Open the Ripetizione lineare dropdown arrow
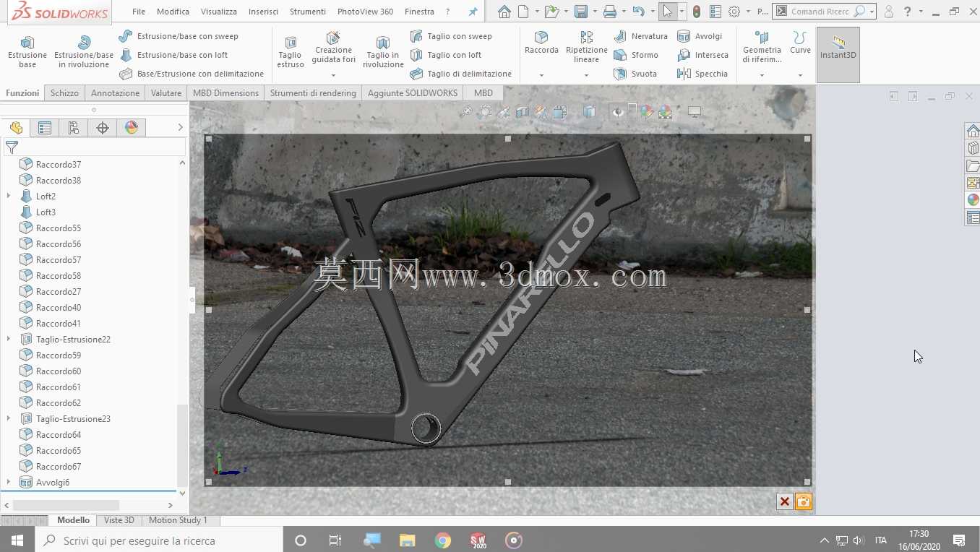 click(586, 75)
